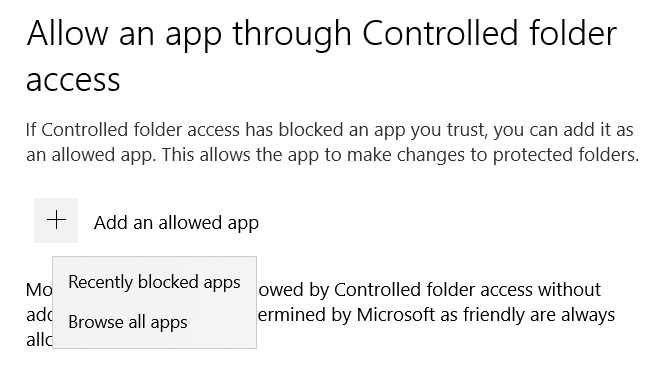Click the word access in the title
This screenshot has height=374, width=670.
click(73, 80)
